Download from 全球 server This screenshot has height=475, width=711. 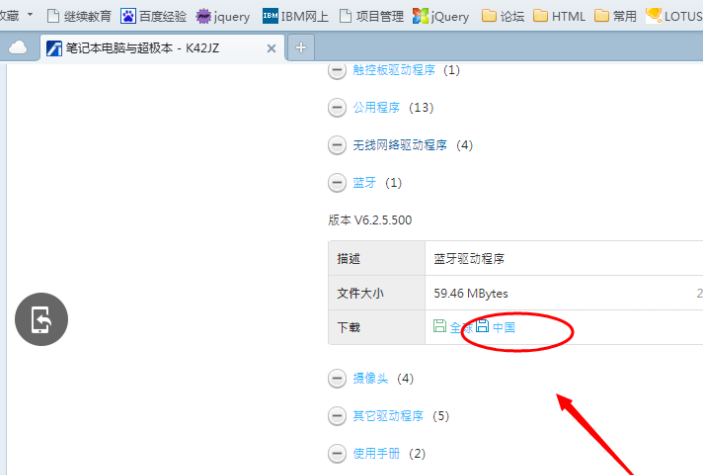click(462, 328)
